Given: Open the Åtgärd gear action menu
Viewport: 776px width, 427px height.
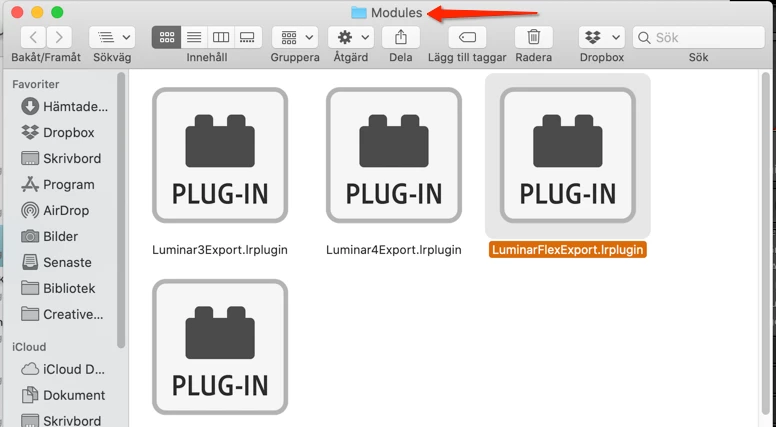Looking at the screenshot, I should pyautogui.click(x=351, y=37).
